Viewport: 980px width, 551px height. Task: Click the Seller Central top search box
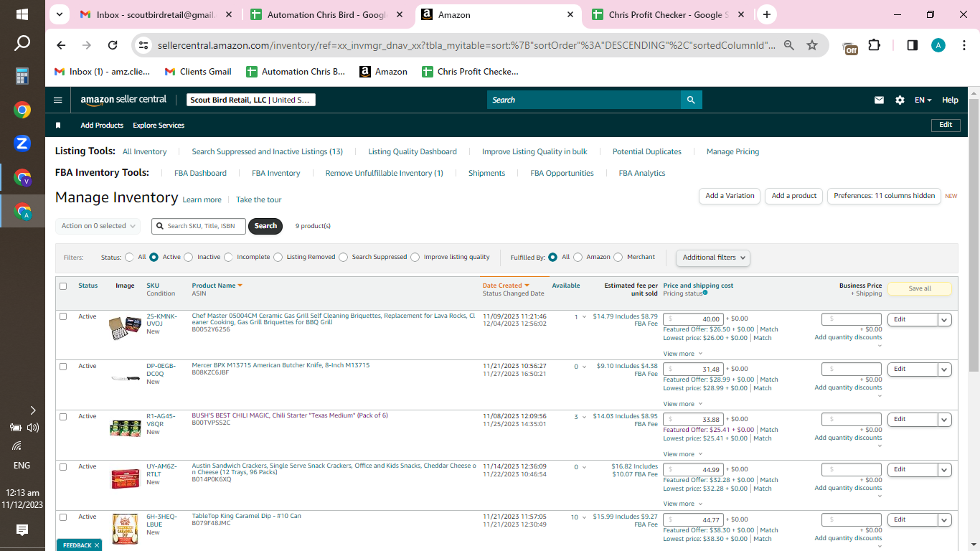(x=584, y=100)
